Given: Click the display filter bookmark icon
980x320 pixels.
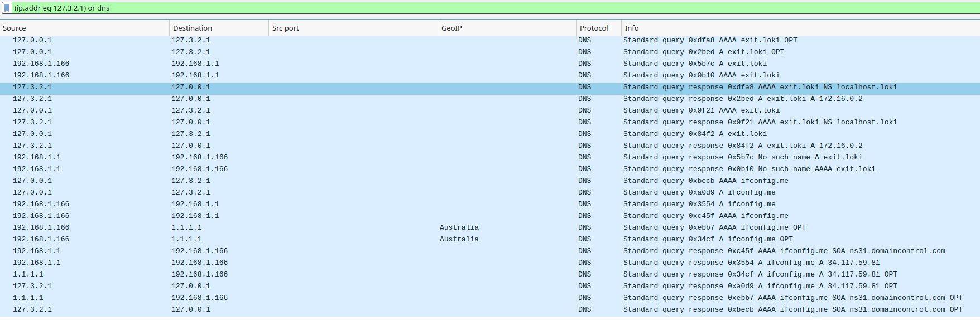Looking at the screenshot, I should [x=7, y=8].
